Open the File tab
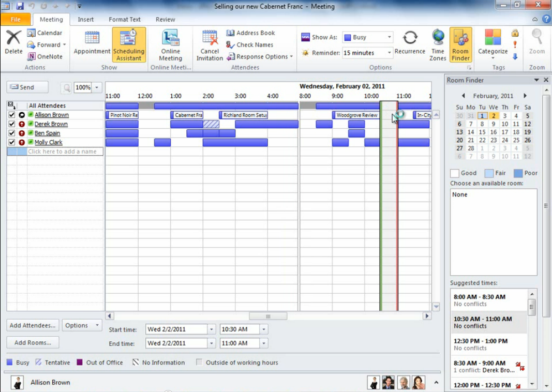 click(x=16, y=19)
